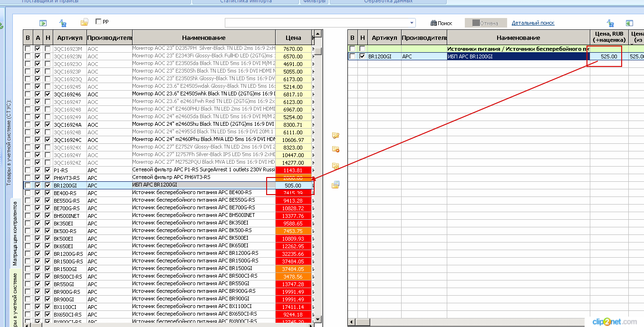
Task: Select article cell BE400-RS
Action: pyautogui.click(x=69, y=193)
